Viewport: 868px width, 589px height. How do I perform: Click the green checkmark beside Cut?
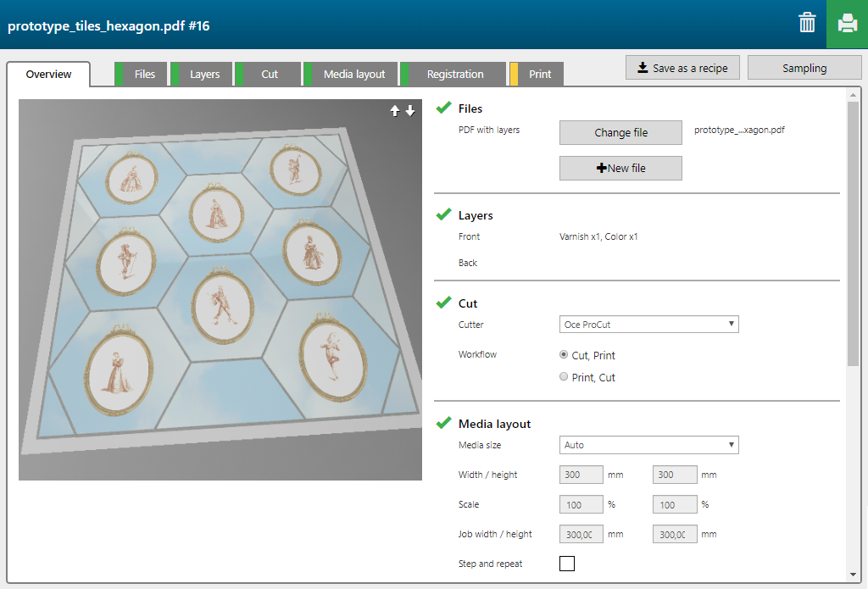coord(443,303)
